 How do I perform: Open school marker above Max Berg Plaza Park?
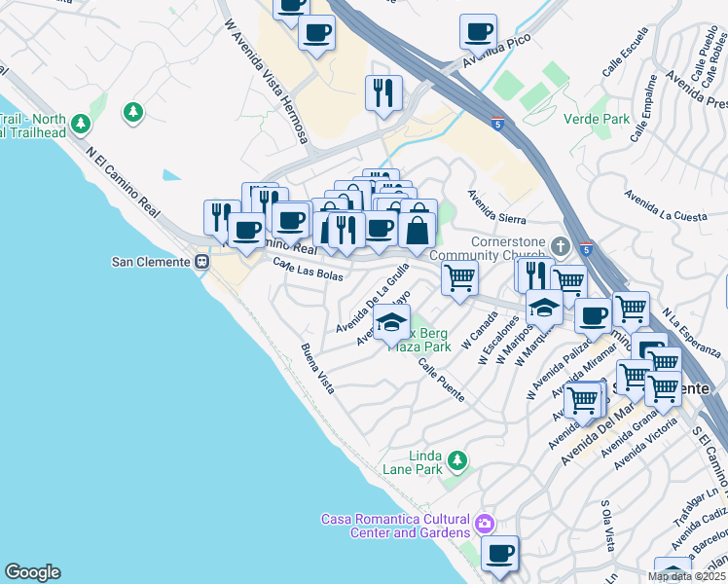coord(391,322)
